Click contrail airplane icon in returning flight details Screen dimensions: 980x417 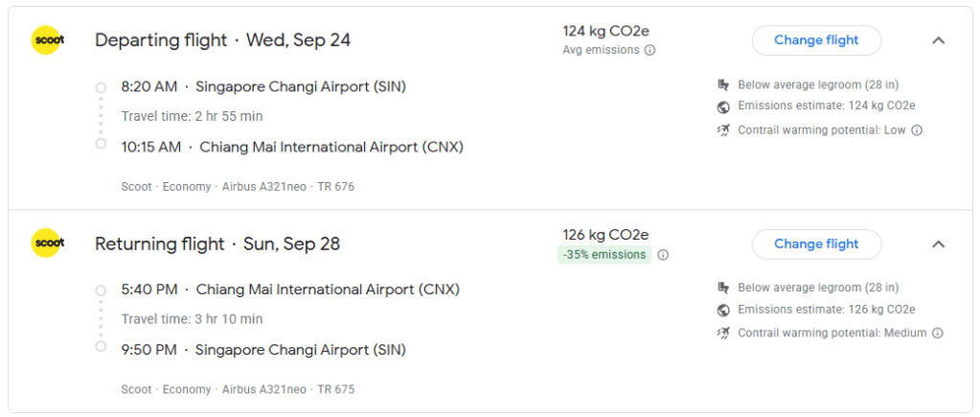click(x=724, y=333)
